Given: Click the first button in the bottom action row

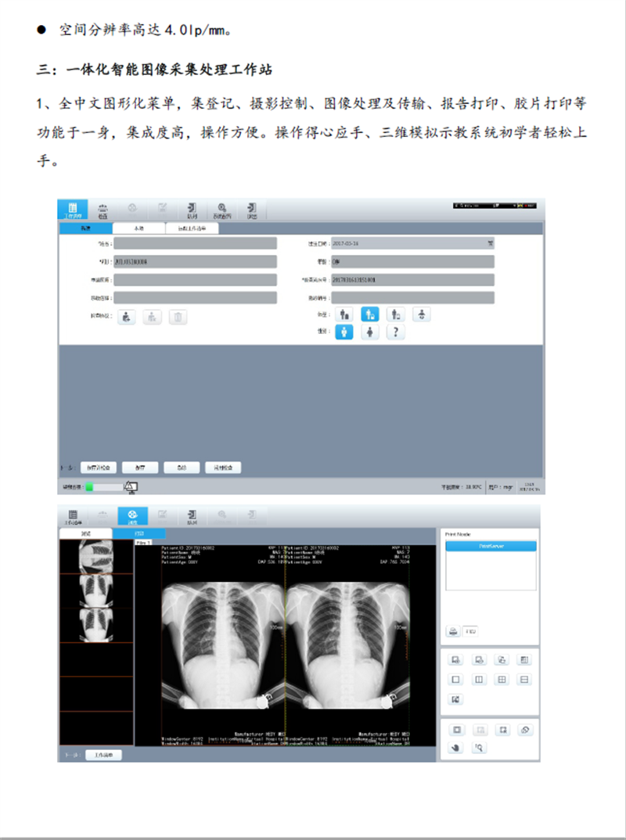Looking at the screenshot, I should pyautogui.click(x=99, y=467).
